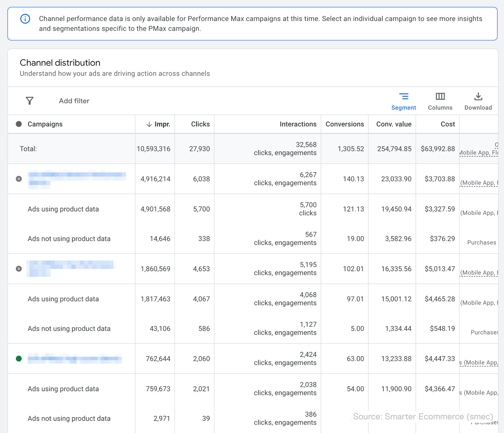Screen dimensions: 504x433
Task: Click the 13,233.88 conv. value cell
Action: 396,359
